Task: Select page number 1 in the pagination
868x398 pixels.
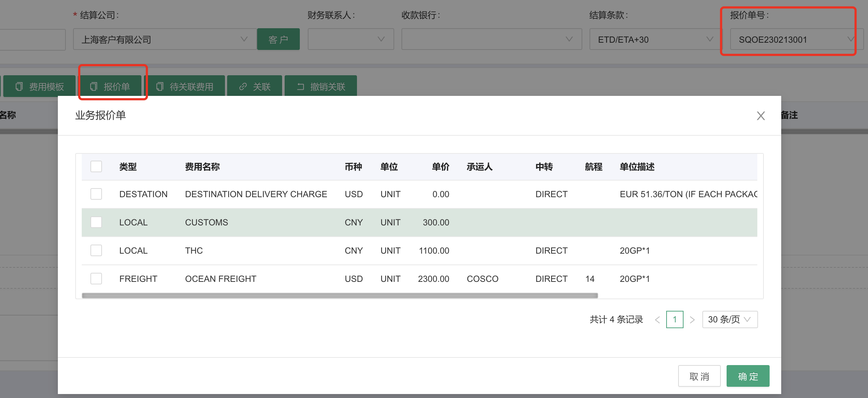Action: pos(675,319)
